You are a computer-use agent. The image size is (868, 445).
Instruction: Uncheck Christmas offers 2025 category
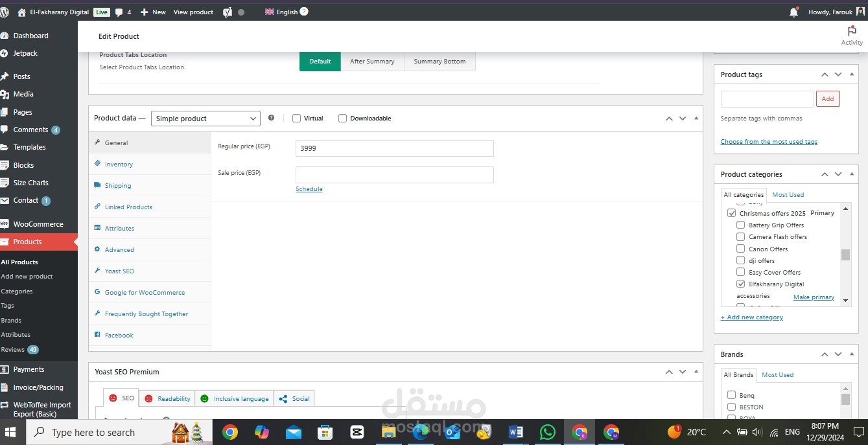click(x=731, y=213)
